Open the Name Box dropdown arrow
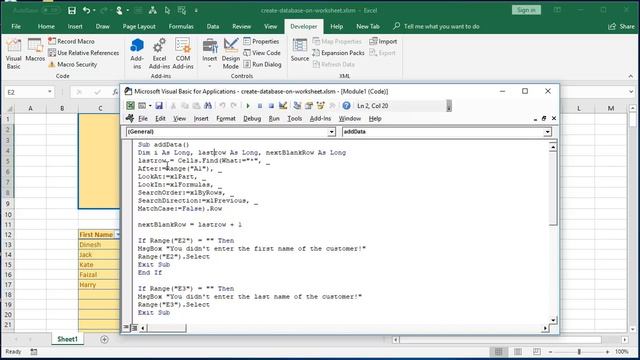 pyautogui.click(x=49, y=92)
